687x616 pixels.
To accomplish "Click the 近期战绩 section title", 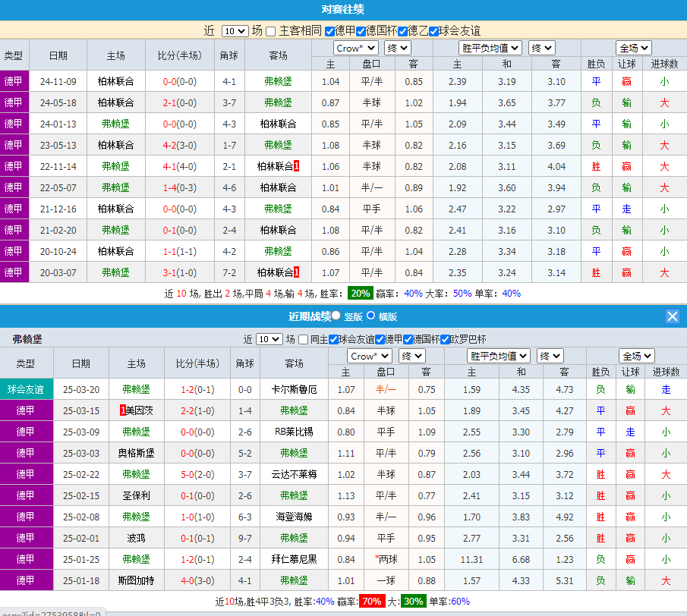I will tap(309, 316).
